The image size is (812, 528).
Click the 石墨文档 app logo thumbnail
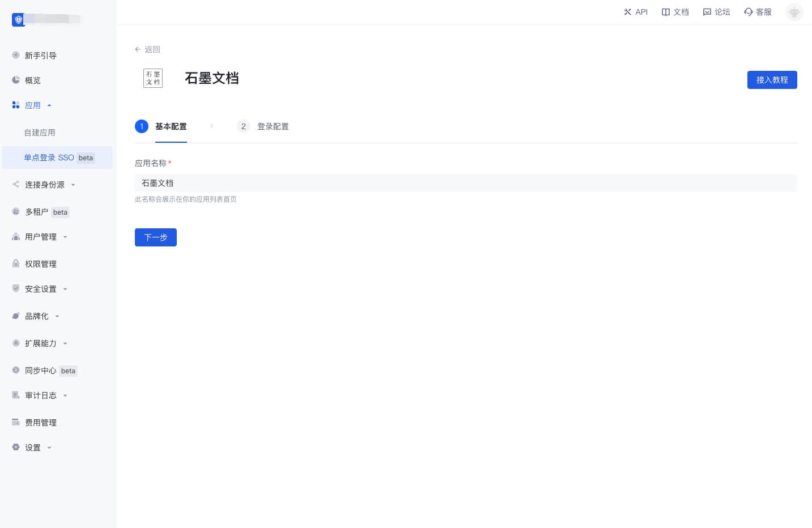coord(153,78)
